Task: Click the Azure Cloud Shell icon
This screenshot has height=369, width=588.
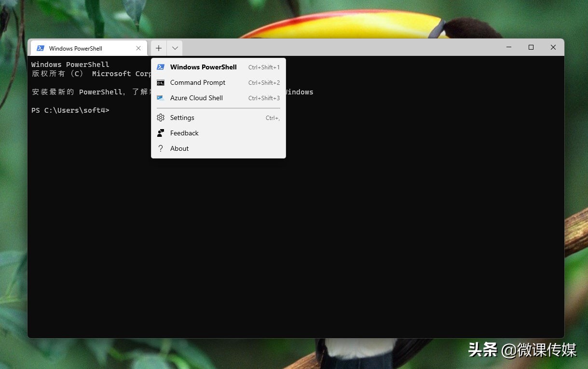Action: coord(161,98)
